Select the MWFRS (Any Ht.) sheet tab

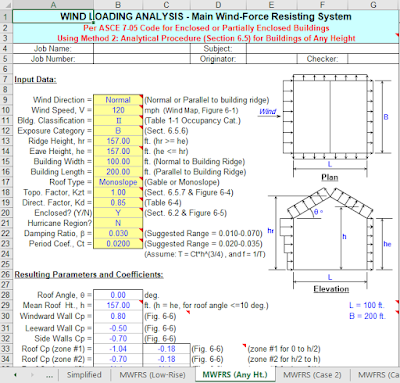235,375
